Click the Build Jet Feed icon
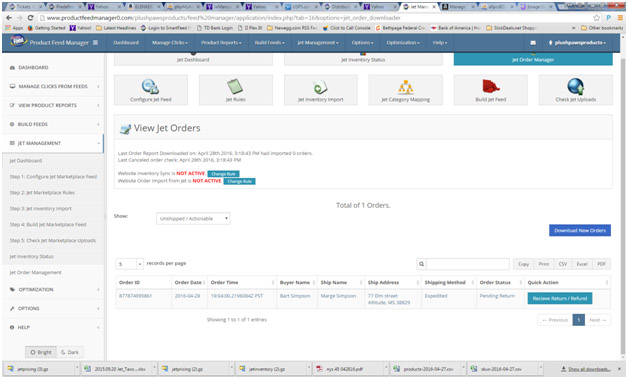This screenshot has width=628, height=379. point(490,86)
